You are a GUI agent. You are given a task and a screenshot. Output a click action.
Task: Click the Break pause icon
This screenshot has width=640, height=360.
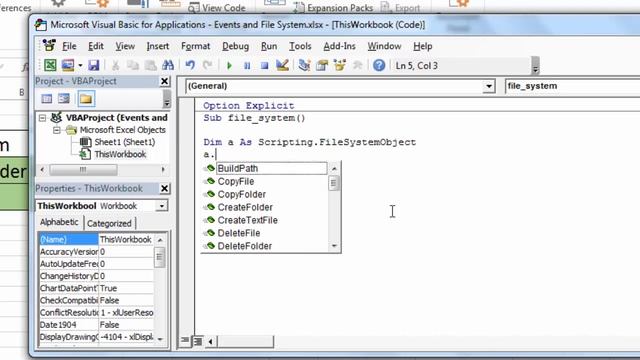pos(247,65)
